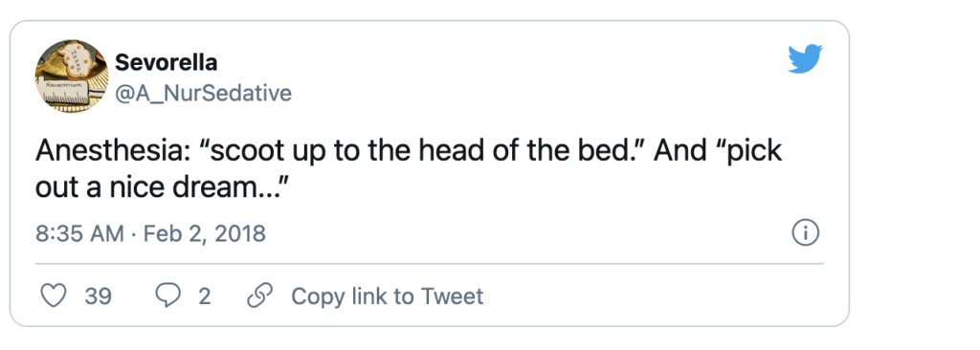Click the chain link icon
Screen dimensions: 980x350
coord(260,295)
